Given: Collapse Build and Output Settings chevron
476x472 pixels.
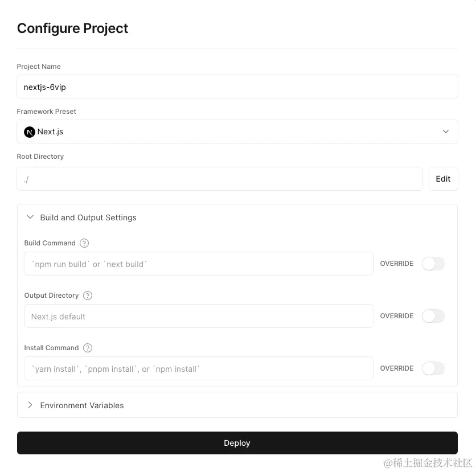Looking at the screenshot, I should click(x=30, y=217).
